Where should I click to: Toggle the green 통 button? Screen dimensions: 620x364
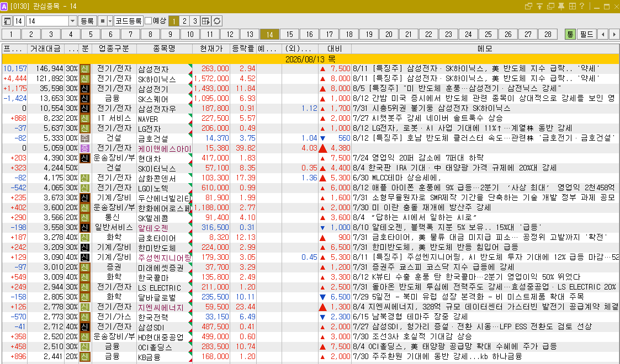[x=570, y=34]
